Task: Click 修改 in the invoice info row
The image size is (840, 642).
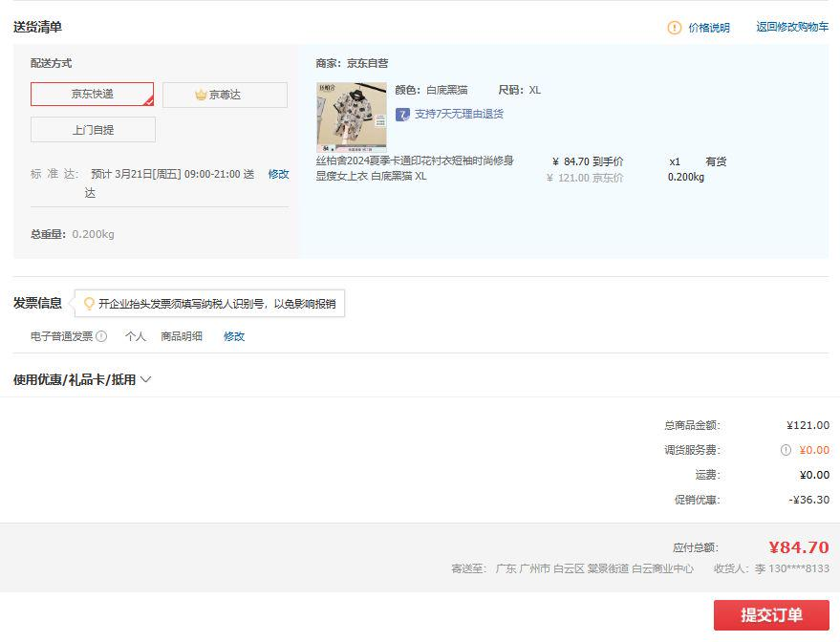Action: (x=234, y=336)
